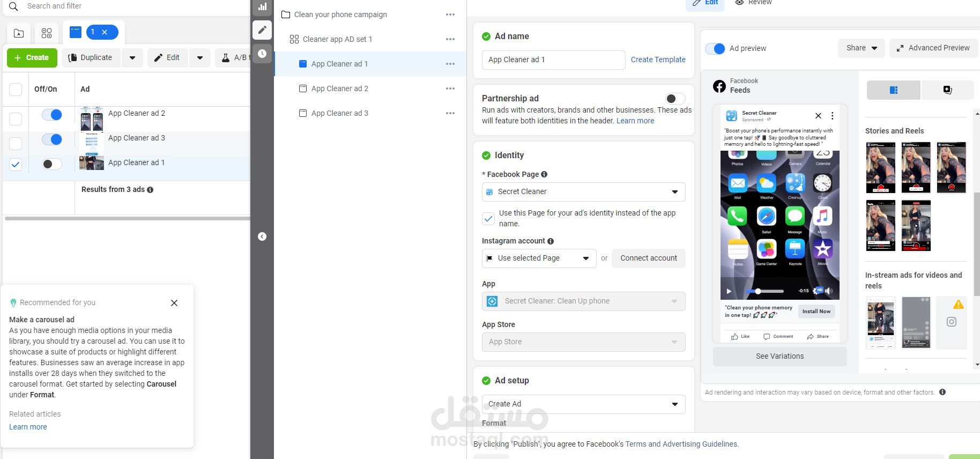Open the campaigns folder view icon
Viewport: 980px width, 459px height.
point(19,33)
